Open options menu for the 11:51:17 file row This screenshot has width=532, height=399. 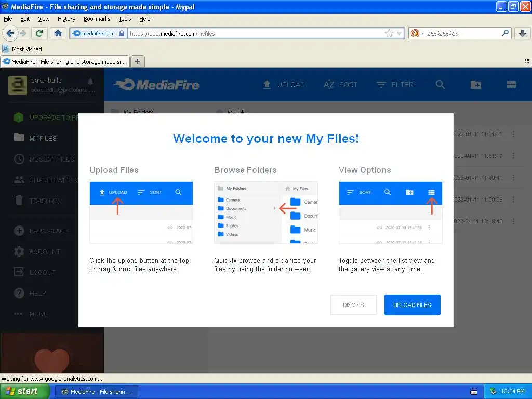(513, 156)
